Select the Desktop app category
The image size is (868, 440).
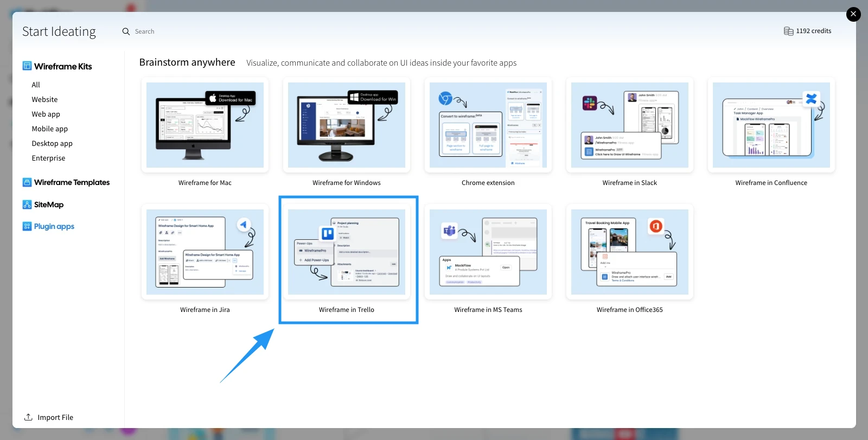tap(52, 143)
